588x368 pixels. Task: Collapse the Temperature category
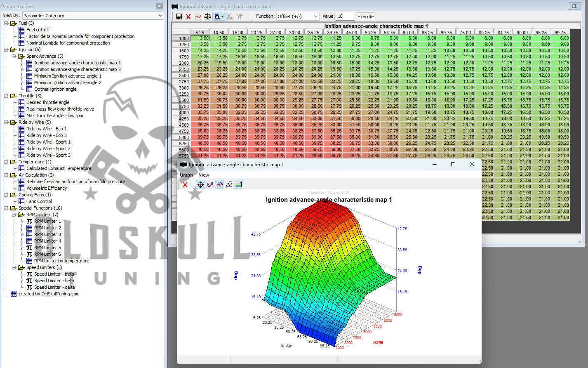tap(6, 162)
